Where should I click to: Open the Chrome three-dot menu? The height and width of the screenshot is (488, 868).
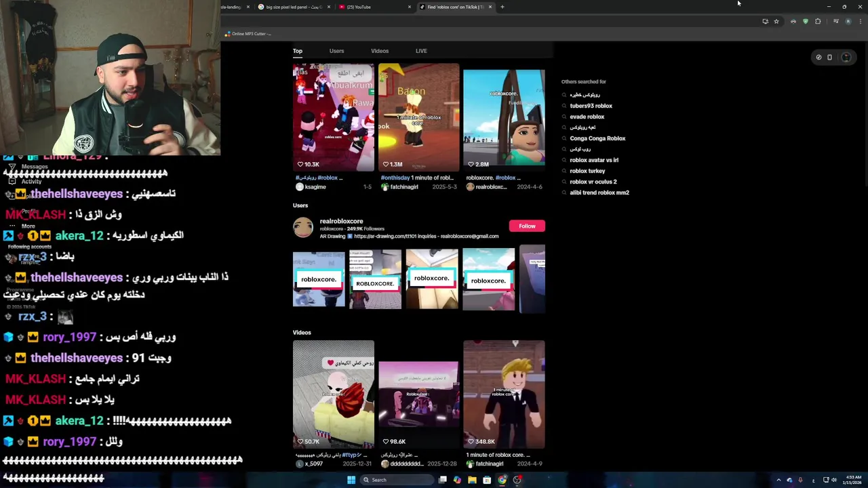(859, 21)
